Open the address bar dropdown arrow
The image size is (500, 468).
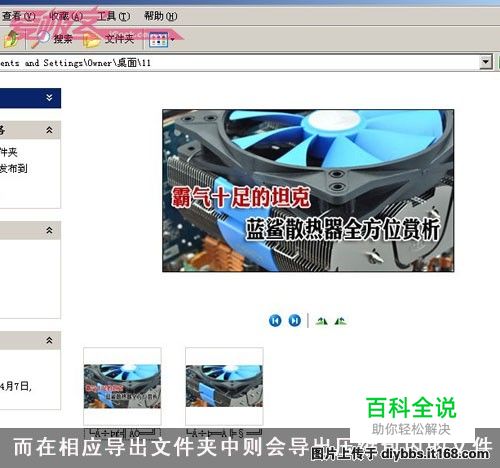tap(486, 62)
